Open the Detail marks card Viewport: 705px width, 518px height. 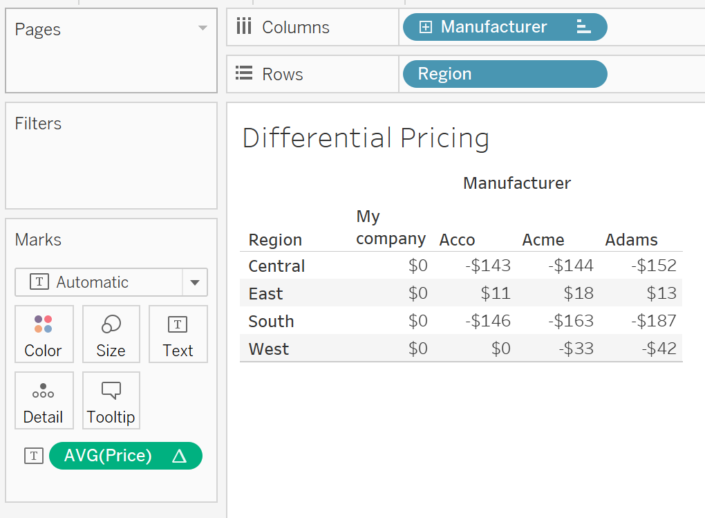pyautogui.click(x=44, y=400)
